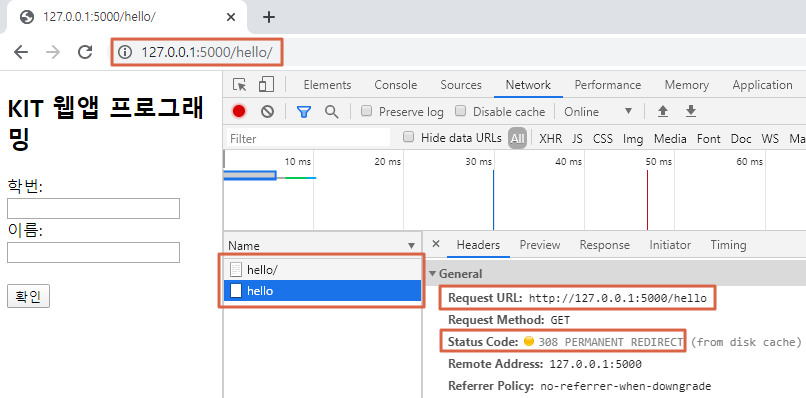This screenshot has height=398, width=806.
Task: Clear the network log icon
Action: point(267,111)
